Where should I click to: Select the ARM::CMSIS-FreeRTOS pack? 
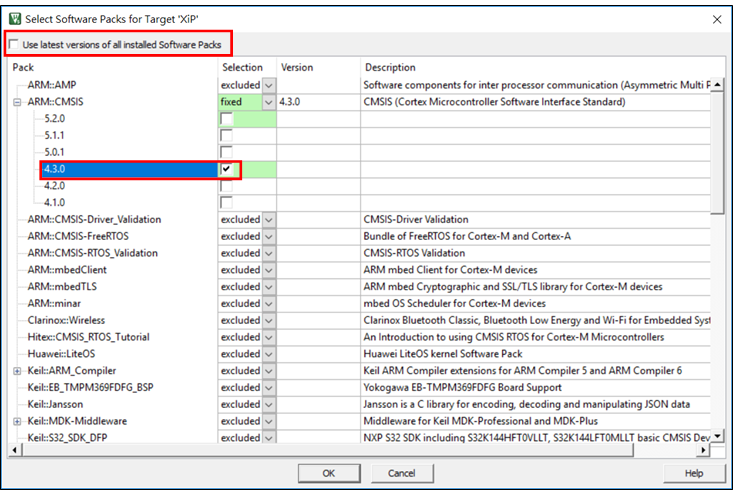78,236
